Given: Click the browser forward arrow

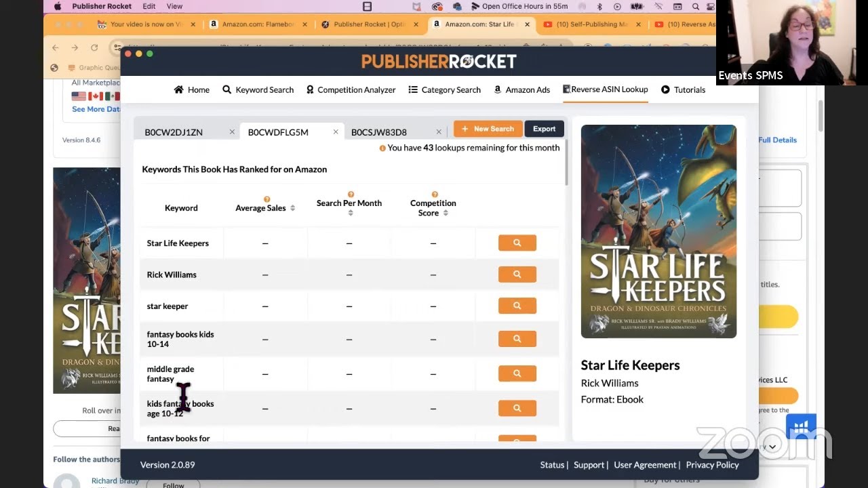Looking at the screenshot, I should click(x=75, y=47).
